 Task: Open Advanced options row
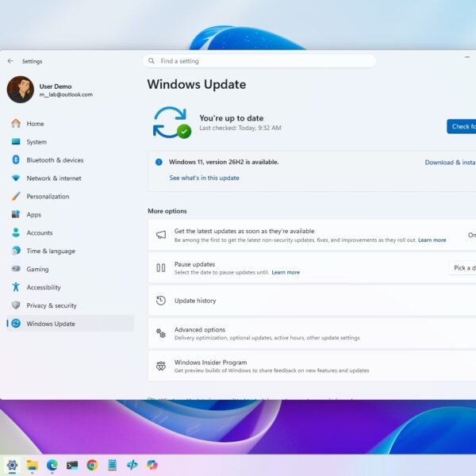tap(312, 333)
